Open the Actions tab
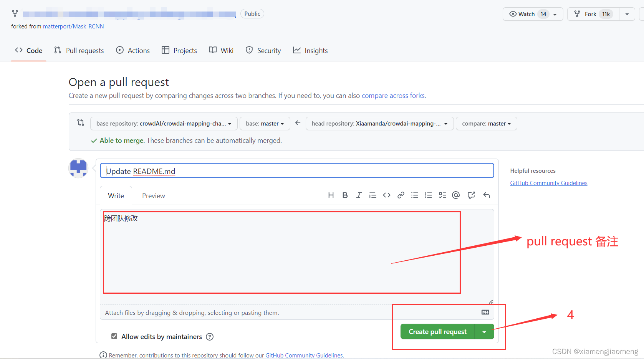This screenshot has width=644, height=359. click(x=133, y=50)
